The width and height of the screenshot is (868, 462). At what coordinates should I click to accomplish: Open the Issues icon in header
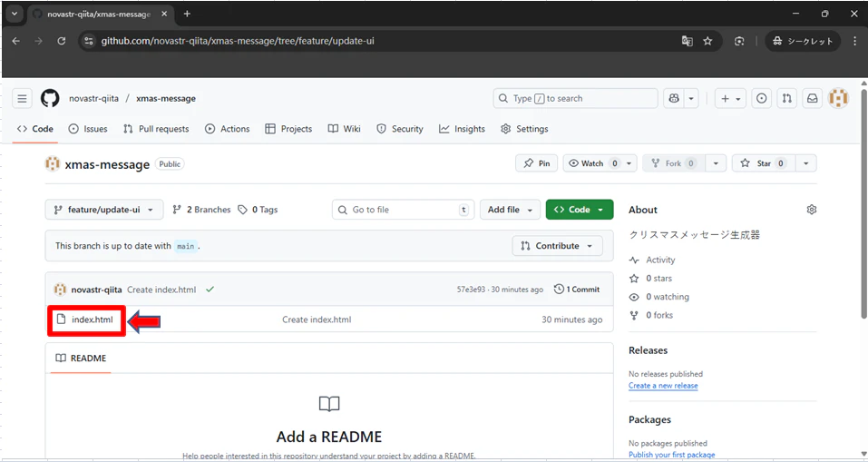(762, 99)
